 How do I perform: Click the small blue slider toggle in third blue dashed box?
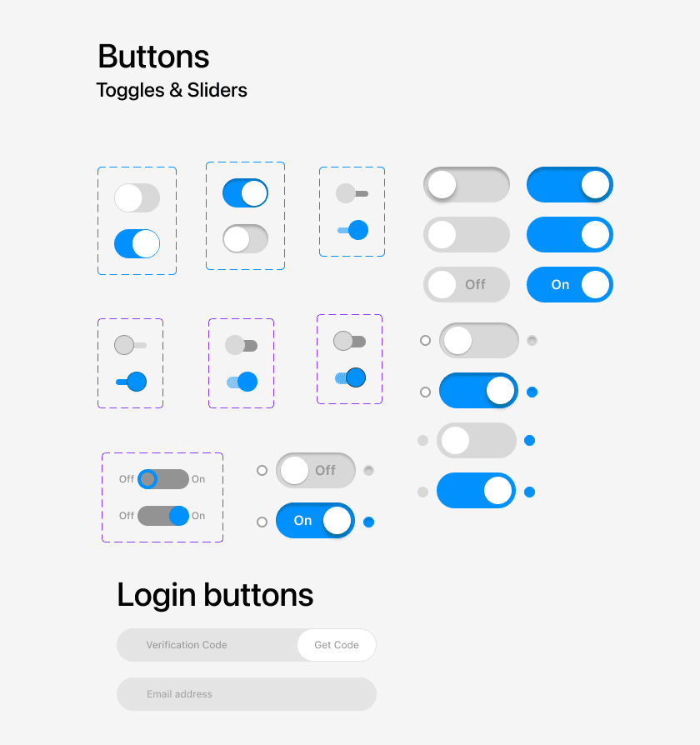click(x=352, y=230)
